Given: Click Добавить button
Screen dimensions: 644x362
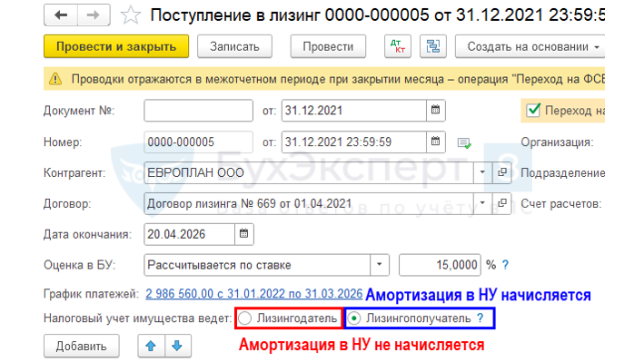Looking at the screenshot, I should 82,346.
